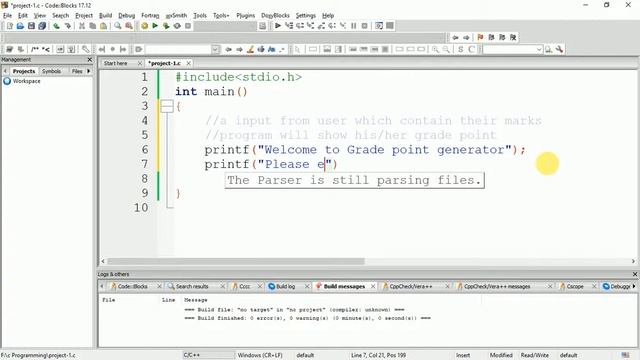Click the horizontal scrollbar in the editor
This screenshot has width=640, height=360.
(x=236, y=261)
